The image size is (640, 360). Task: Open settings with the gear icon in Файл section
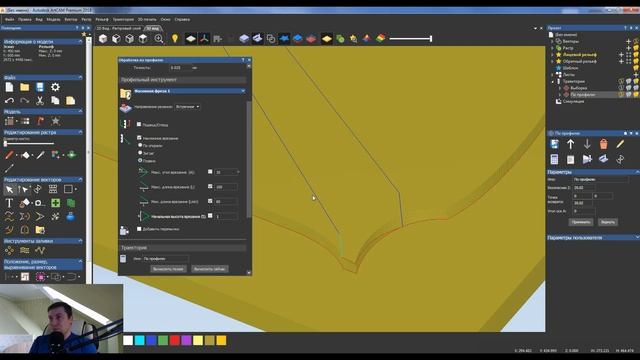pos(55,87)
